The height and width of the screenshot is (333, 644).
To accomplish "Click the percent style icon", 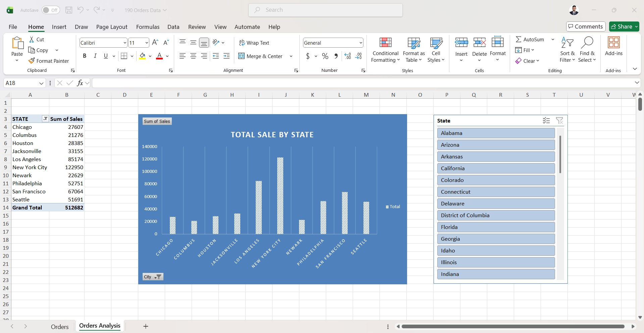I will [x=325, y=56].
